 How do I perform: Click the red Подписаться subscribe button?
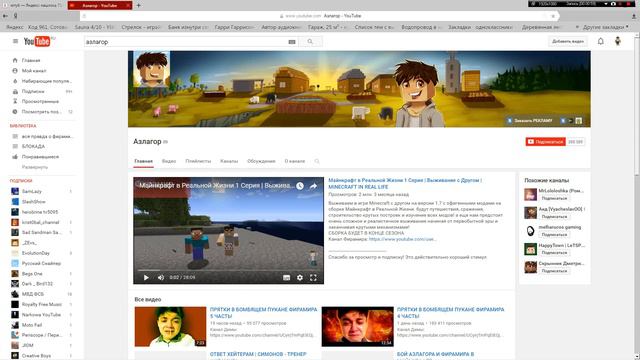[545, 142]
